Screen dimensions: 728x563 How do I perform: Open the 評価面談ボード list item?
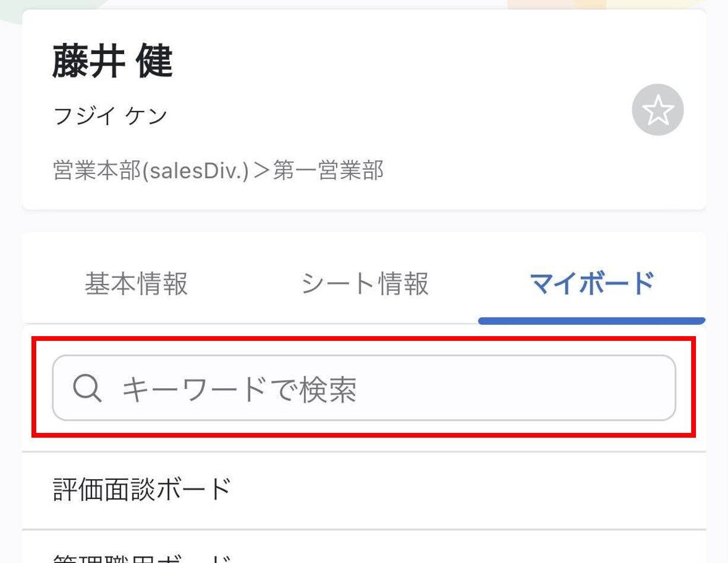(x=364, y=490)
